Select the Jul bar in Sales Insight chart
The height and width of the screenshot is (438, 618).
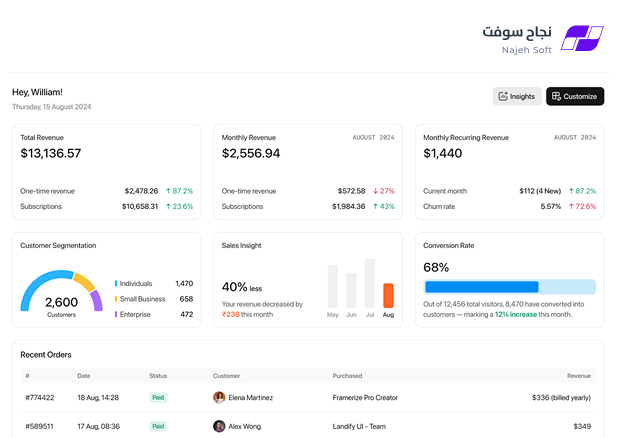coord(370,283)
